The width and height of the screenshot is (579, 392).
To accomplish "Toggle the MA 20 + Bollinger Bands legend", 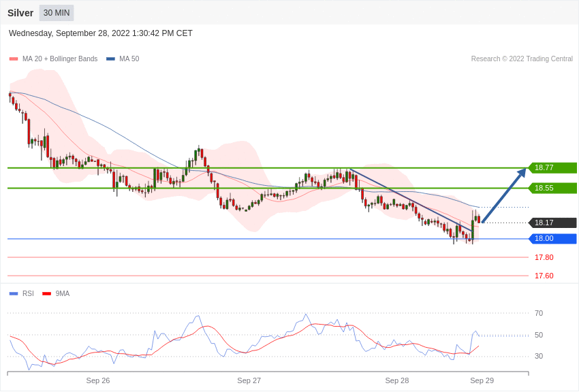I will pyautogui.click(x=54, y=59).
